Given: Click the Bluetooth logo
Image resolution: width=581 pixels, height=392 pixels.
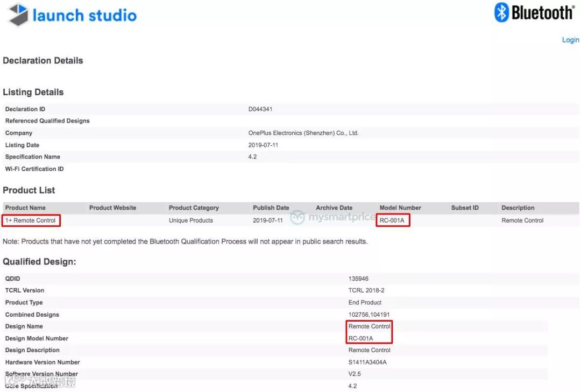Looking at the screenshot, I should (x=534, y=12).
